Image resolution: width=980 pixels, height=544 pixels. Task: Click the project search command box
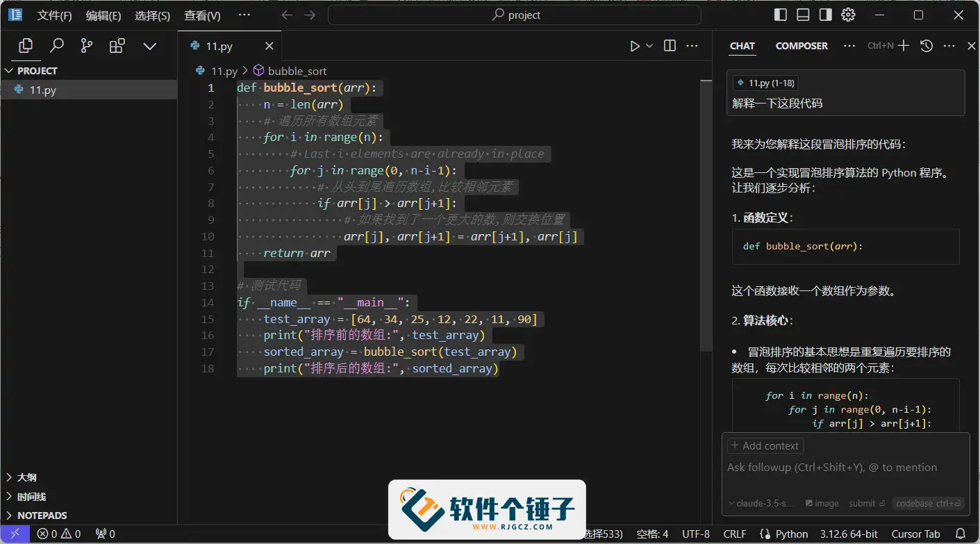[514, 15]
